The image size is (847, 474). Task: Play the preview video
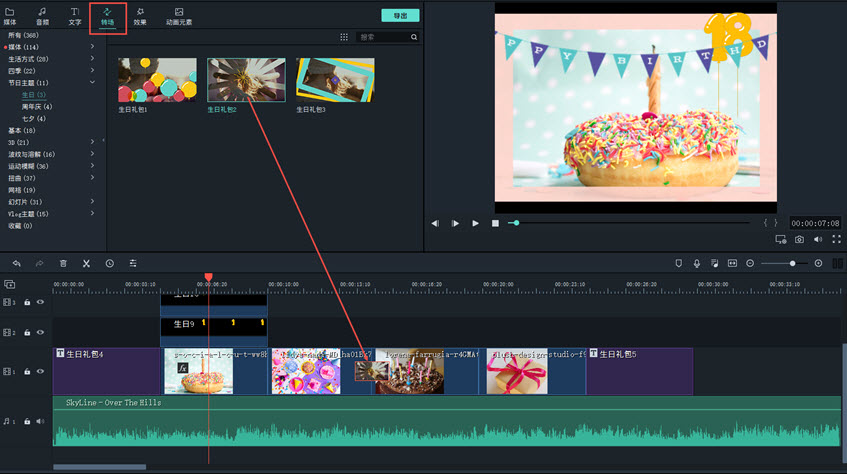475,223
